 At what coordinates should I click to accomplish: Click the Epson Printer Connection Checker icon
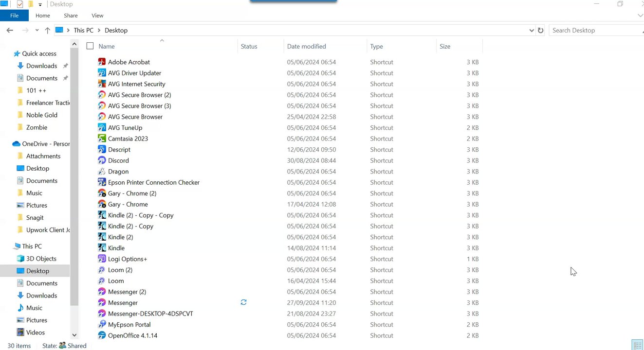(x=102, y=182)
